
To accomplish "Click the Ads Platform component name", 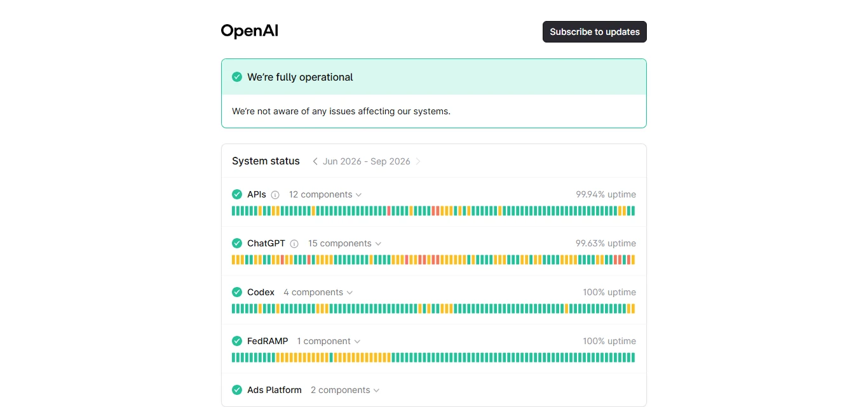I will [x=275, y=390].
